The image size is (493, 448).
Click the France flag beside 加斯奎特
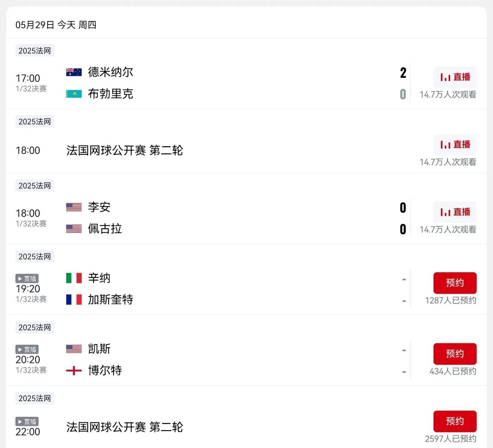click(74, 299)
